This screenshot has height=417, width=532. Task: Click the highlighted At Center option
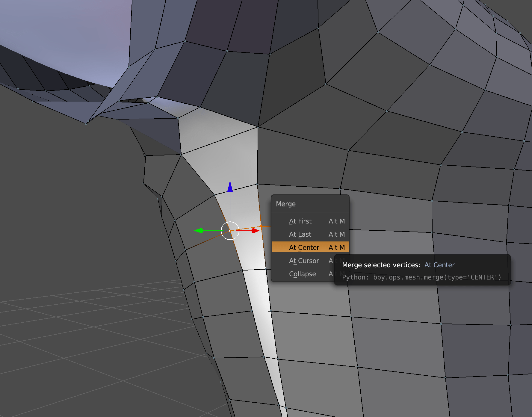[304, 247]
